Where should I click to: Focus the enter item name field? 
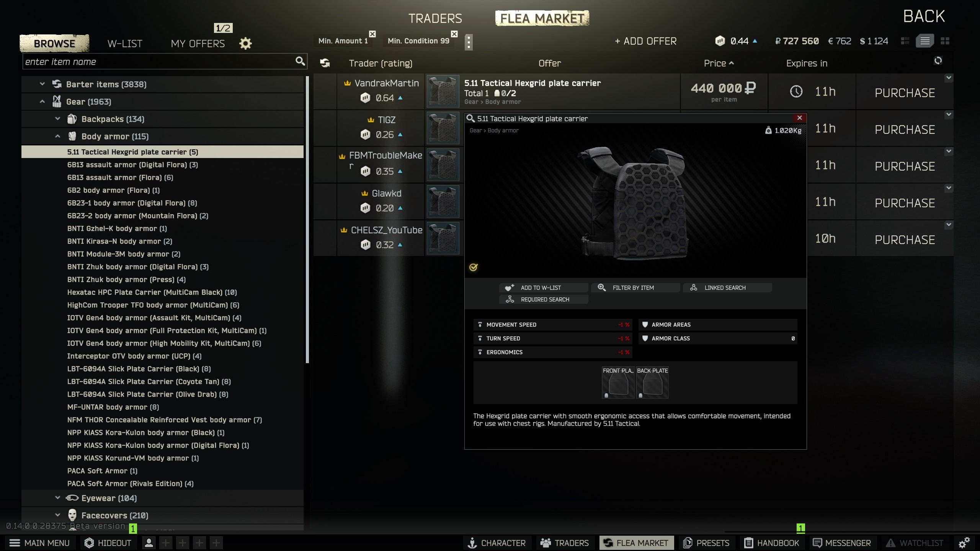pos(159,62)
